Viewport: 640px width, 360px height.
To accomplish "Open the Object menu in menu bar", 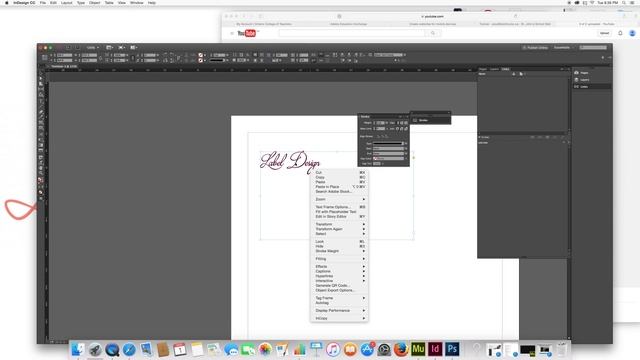I will (x=95, y=3).
